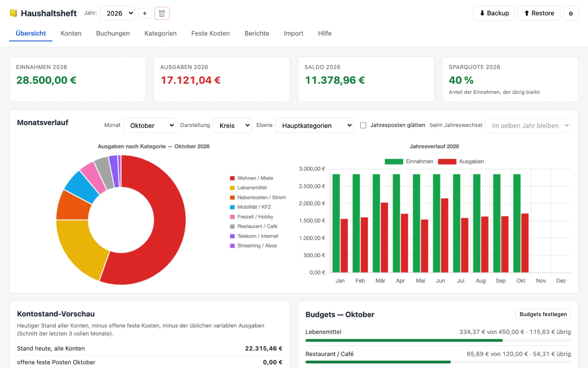Click the Lebensmittel budget progress bar

[x=438, y=340]
